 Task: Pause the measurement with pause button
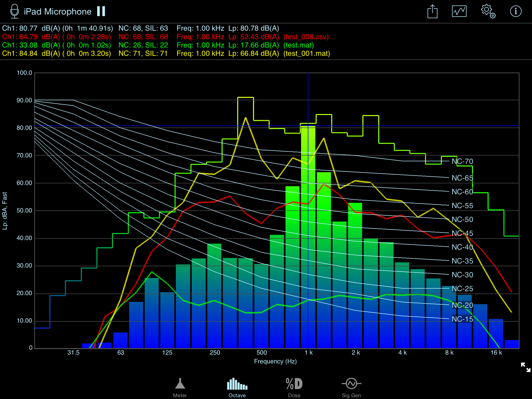coord(101,11)
